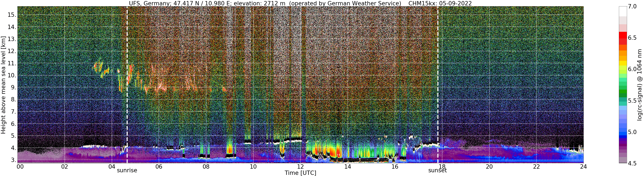Click the 'sunrise' label under the time axis

127,171
